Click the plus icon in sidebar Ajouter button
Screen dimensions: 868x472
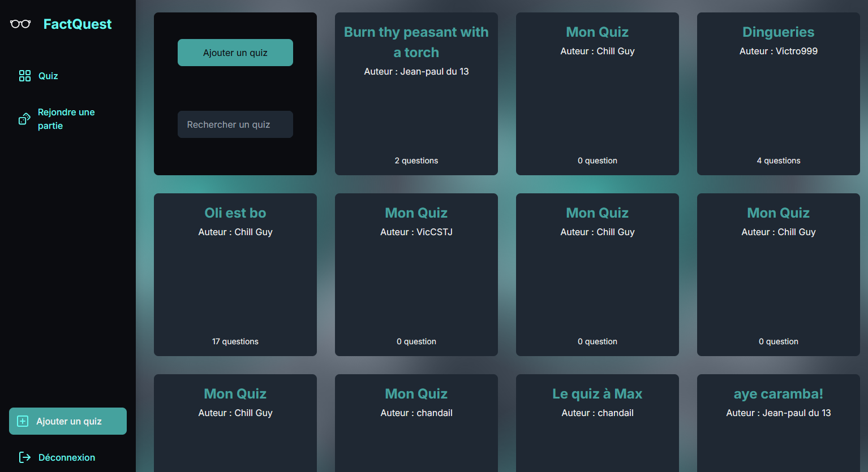23,421
